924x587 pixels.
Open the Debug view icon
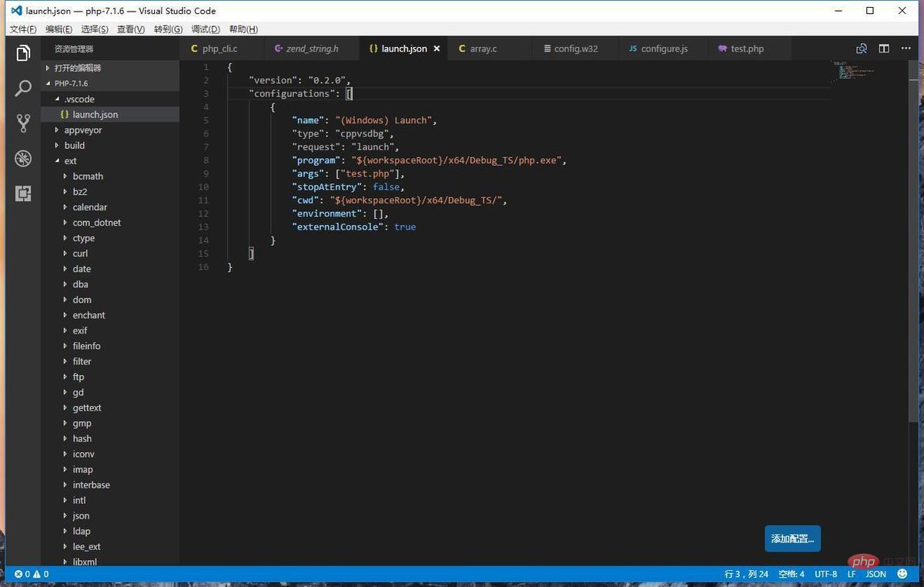[23, 158]
